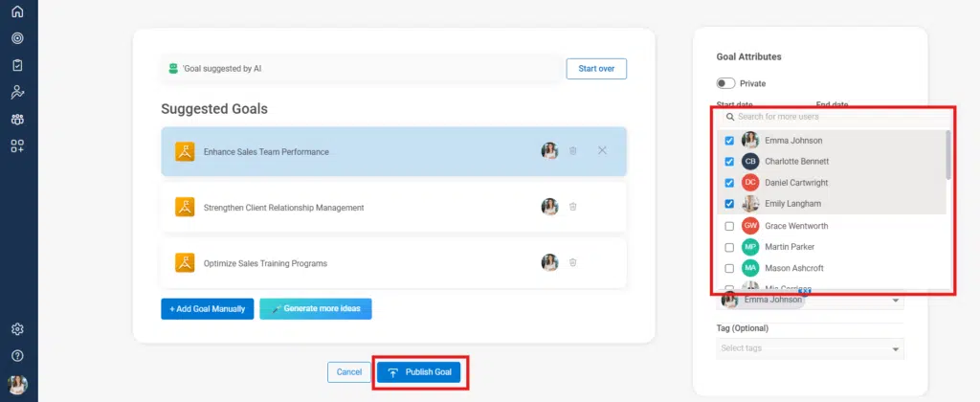The image size is (980, 402).
Task: Click Mason Ashcroft's MA avatar
Action: 750,268
